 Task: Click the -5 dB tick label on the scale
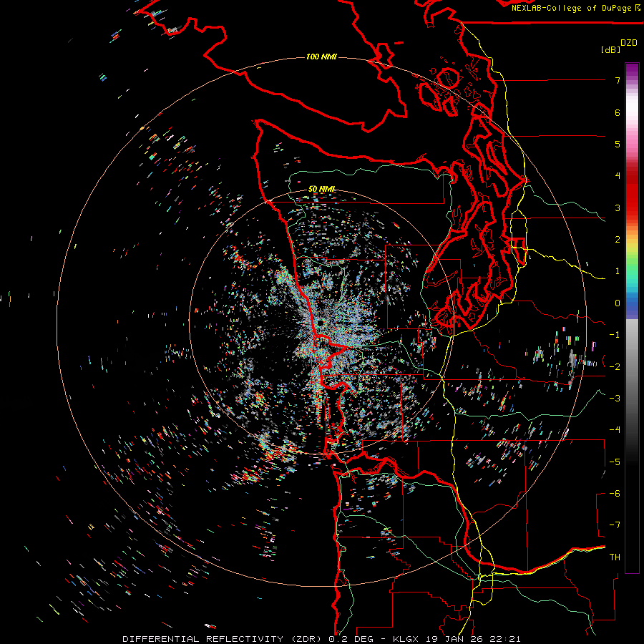[x=615, y=462]
